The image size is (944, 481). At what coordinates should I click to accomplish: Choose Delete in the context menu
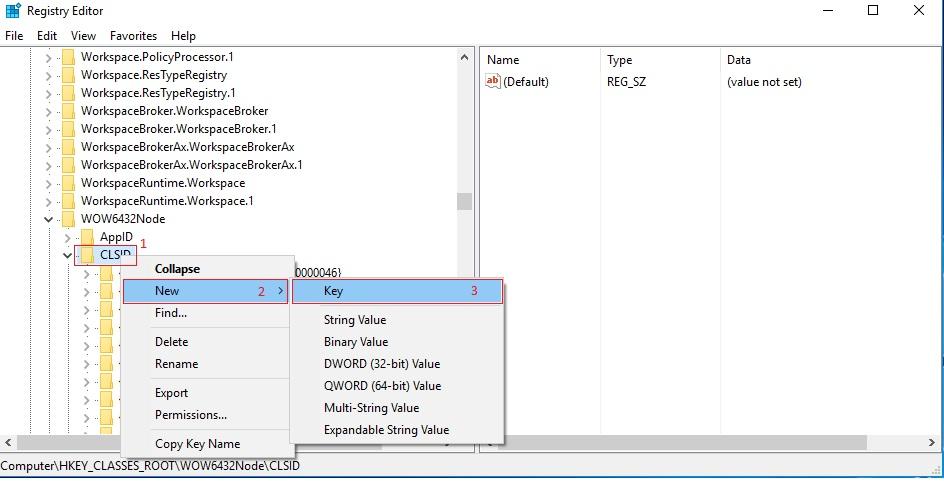[x=208, y=342]
